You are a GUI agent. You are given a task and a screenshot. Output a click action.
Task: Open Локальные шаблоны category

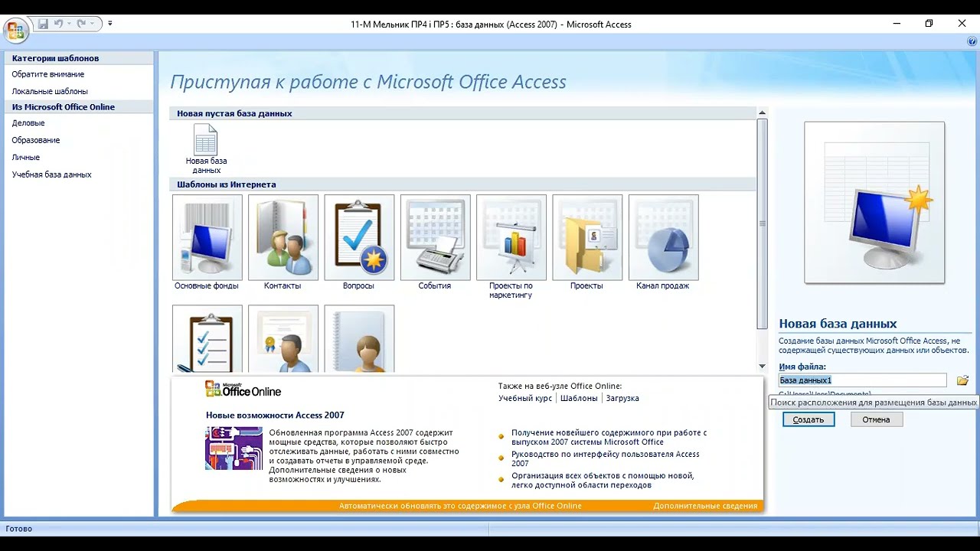pos(50,91)
